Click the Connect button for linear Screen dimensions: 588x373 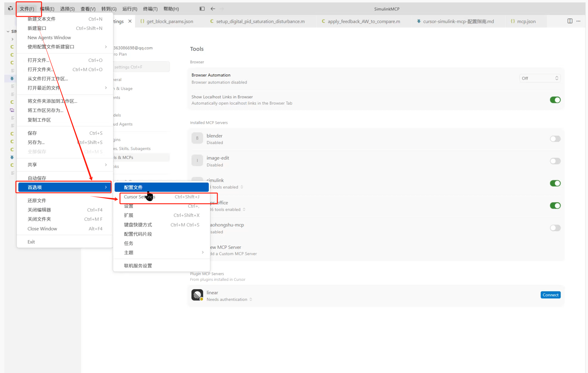tap(550, 295)
